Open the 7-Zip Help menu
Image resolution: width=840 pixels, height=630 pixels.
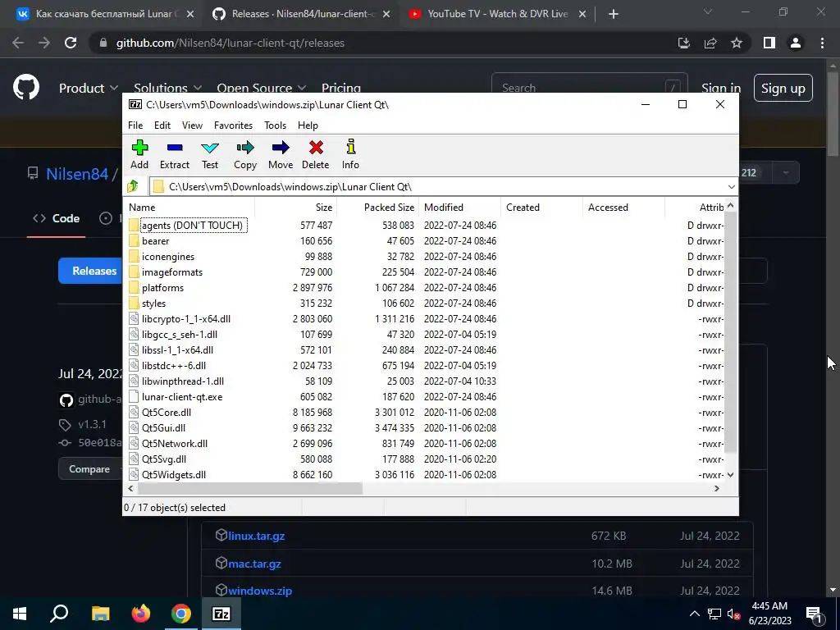pyautogui.click(x=308, y=126)
